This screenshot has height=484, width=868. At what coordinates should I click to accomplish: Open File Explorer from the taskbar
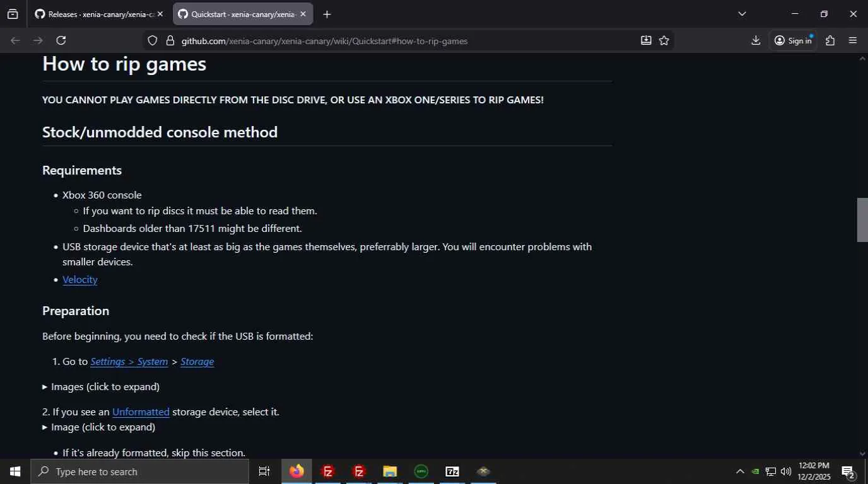coord(390,471)
